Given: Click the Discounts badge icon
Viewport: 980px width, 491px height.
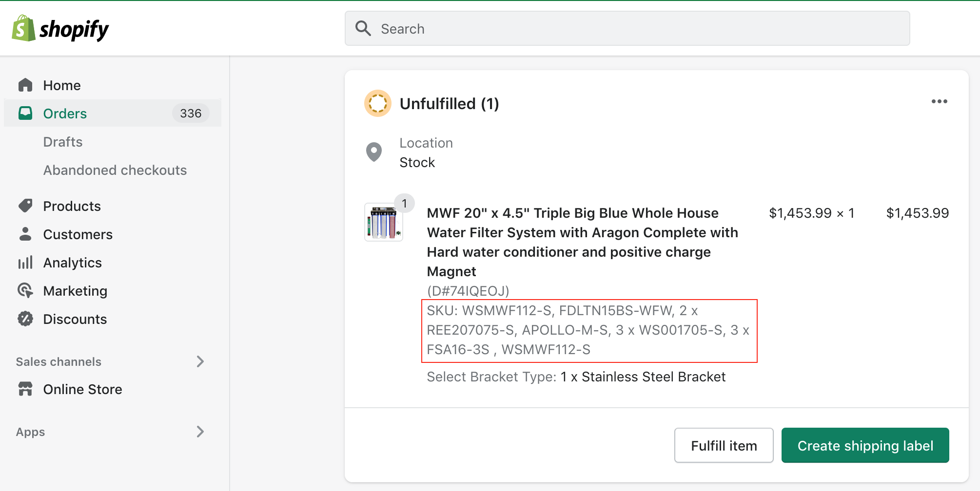Looking at the screenshot, I should coord(25,319).
